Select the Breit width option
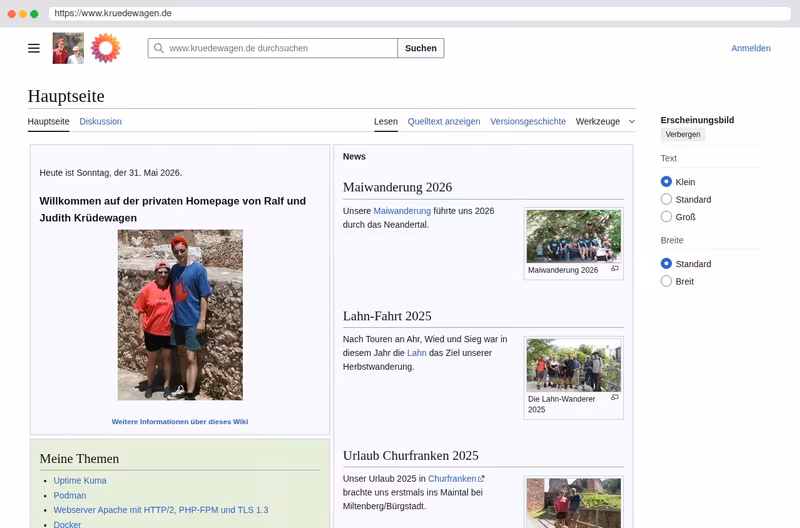 (x=666, y=281)
